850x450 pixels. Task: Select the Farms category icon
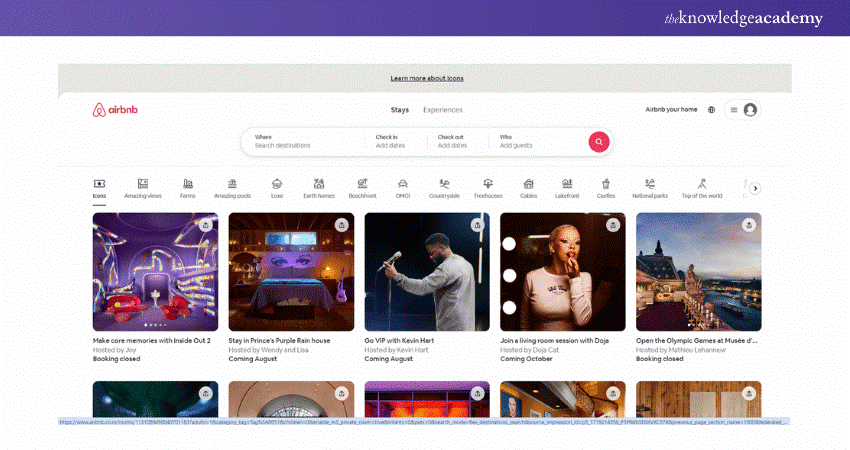click(187, 188)
